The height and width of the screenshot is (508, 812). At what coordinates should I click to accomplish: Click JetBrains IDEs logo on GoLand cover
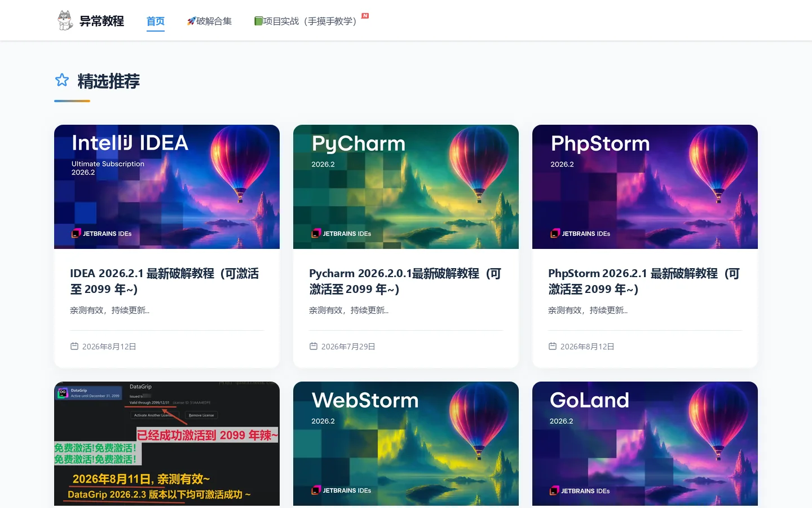click(x=580, y=491)
